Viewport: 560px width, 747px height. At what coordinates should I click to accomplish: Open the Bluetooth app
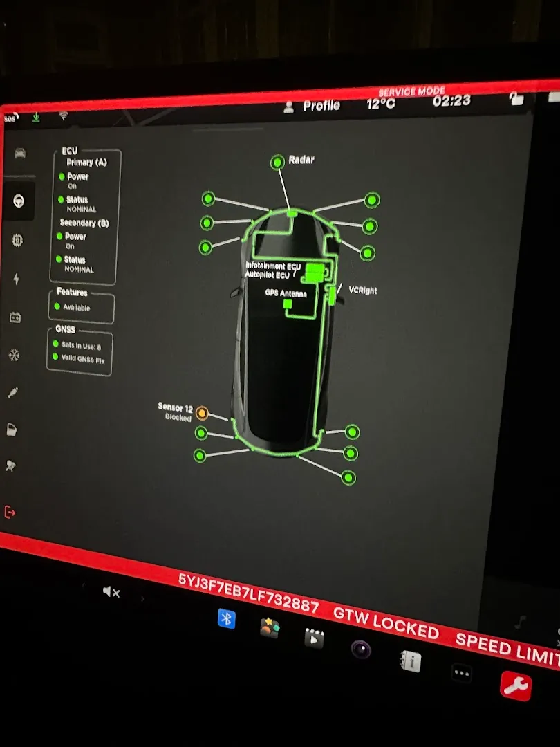226,618
